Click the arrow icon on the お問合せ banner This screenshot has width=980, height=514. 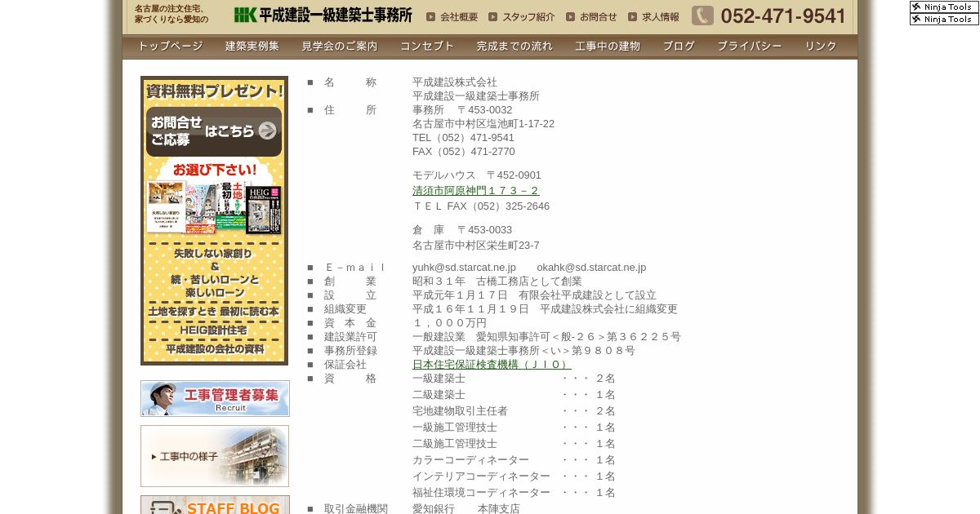[x=267, y=131]
